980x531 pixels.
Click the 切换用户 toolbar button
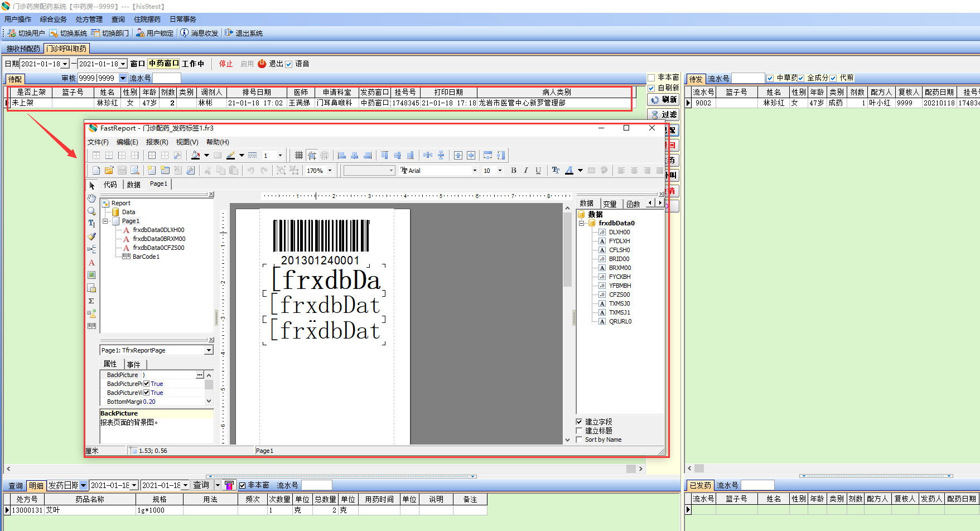coord(26,33)
